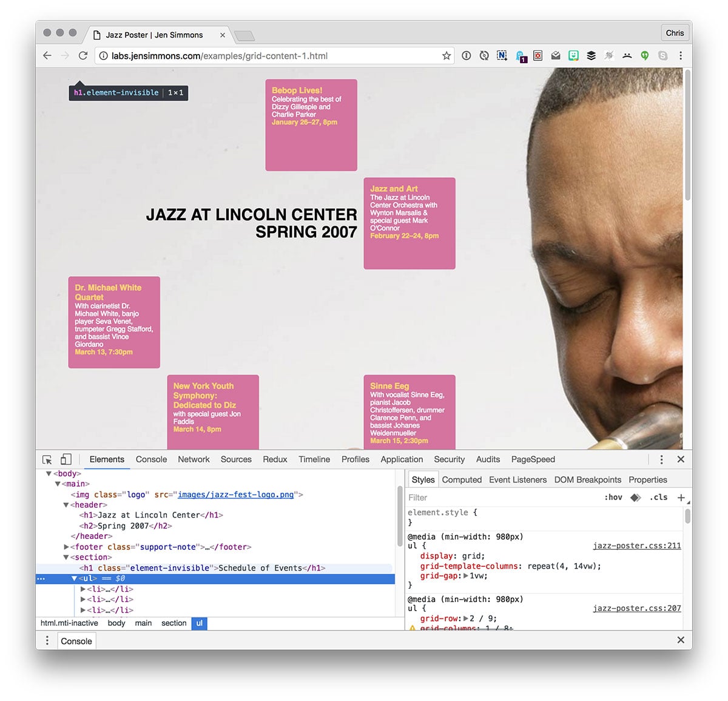Open the Timeline tab
The height and width of the screenshot is (701, 728).
[x=314, y=459]
